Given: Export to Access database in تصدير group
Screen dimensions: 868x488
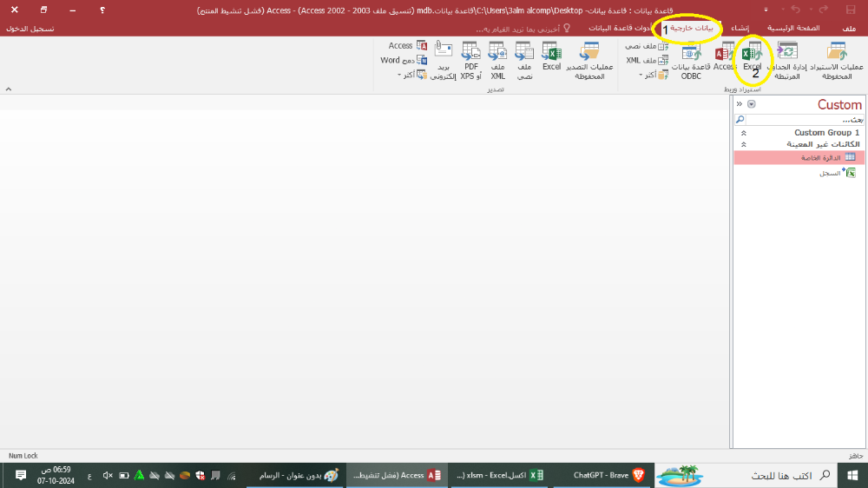Looking at the screenshot, I should [x=407, y=45].
